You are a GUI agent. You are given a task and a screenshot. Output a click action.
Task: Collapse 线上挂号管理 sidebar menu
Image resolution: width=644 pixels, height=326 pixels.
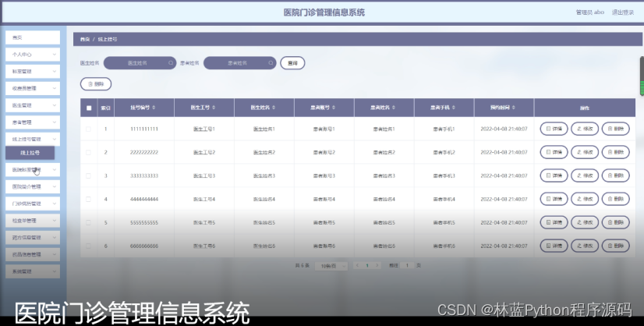tap(33, 140)
